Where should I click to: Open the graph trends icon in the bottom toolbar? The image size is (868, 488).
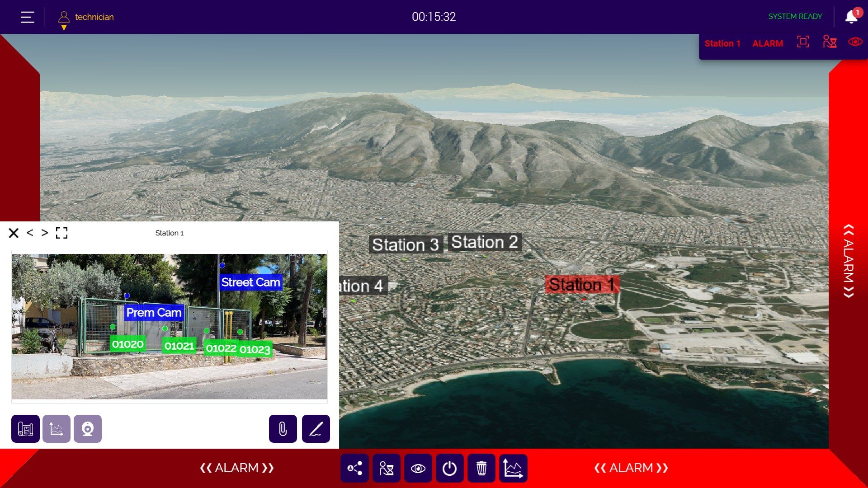pos(513,468)
